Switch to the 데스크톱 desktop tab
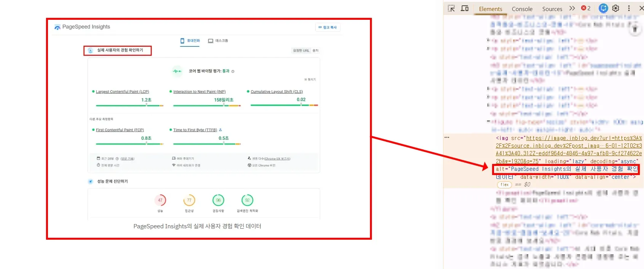This screenshot has width=644, height=269. coord(218,41)
